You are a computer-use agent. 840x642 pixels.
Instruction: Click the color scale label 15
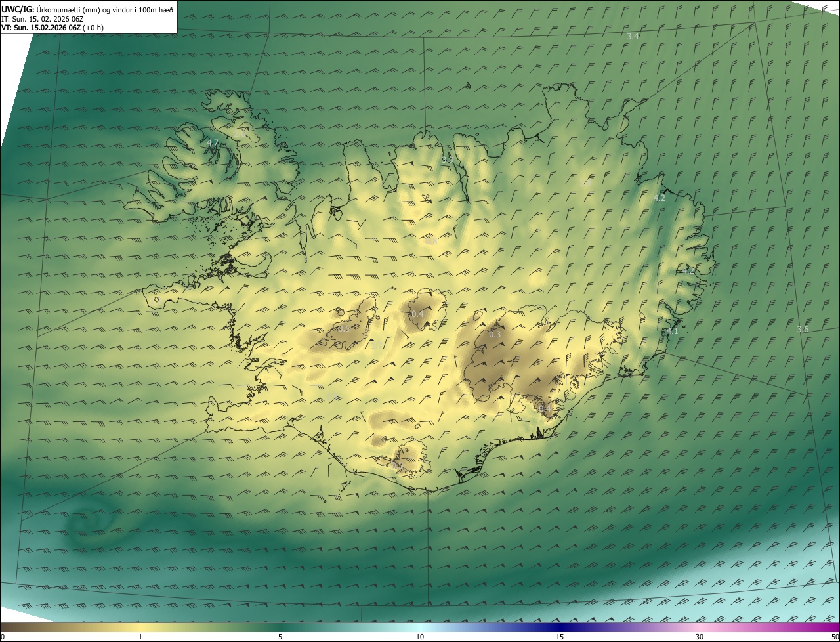pyautogui.click(x=560, y=637)
